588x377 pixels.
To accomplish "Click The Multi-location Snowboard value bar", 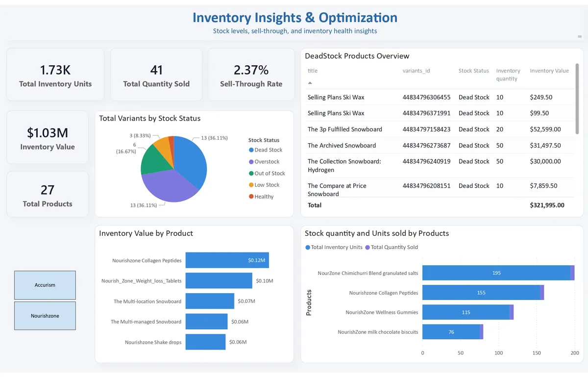I will [210, 301].
